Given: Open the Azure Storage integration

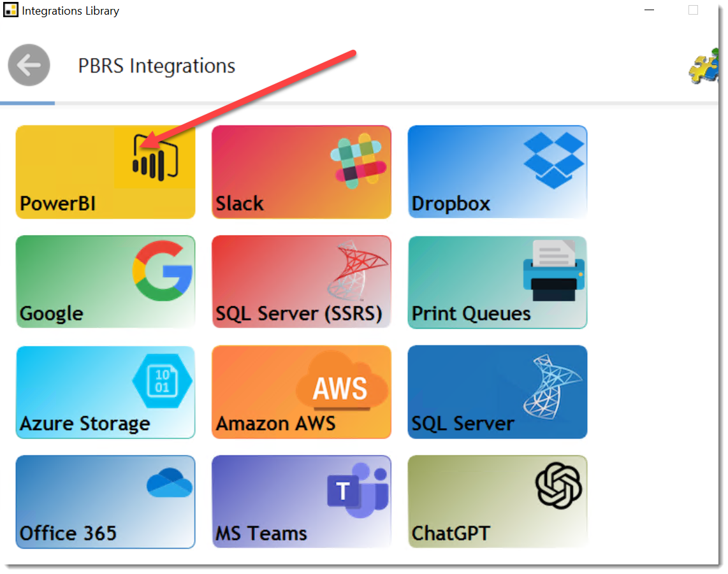Looking at the screenshot, I should [x=105, y=392].
